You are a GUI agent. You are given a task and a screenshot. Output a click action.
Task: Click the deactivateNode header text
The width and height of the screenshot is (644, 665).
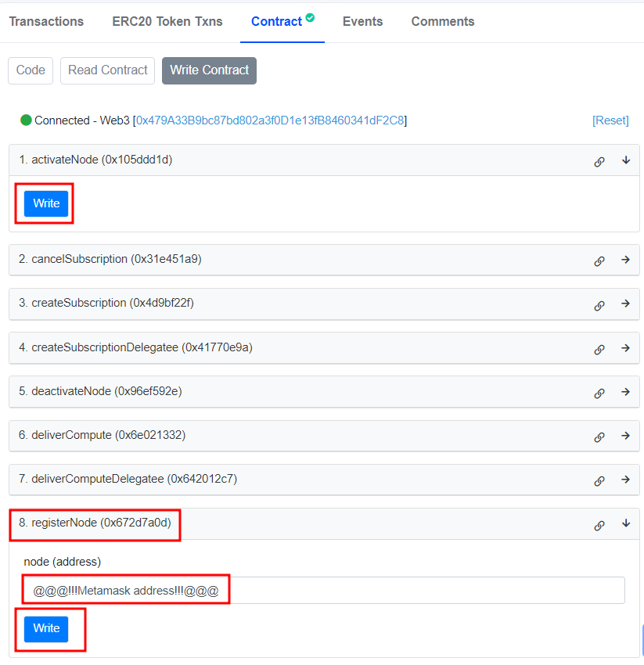click(x=100, y=391)
